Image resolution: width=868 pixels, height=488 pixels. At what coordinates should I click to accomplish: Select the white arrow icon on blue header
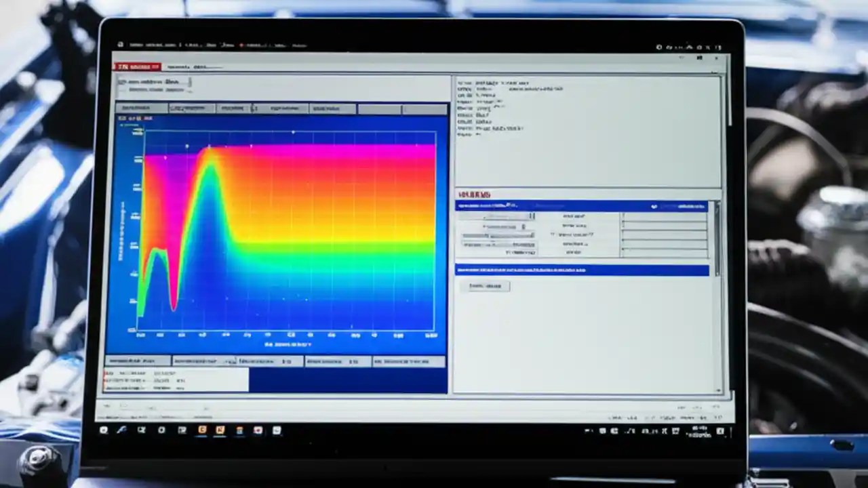654,206
